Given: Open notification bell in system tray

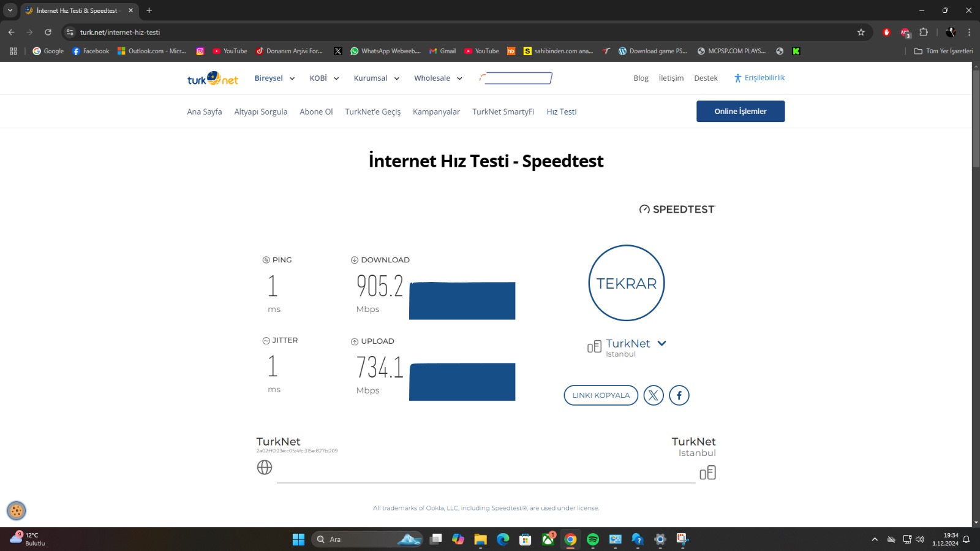Looking at the screenshot, I should tap(967, 539).
